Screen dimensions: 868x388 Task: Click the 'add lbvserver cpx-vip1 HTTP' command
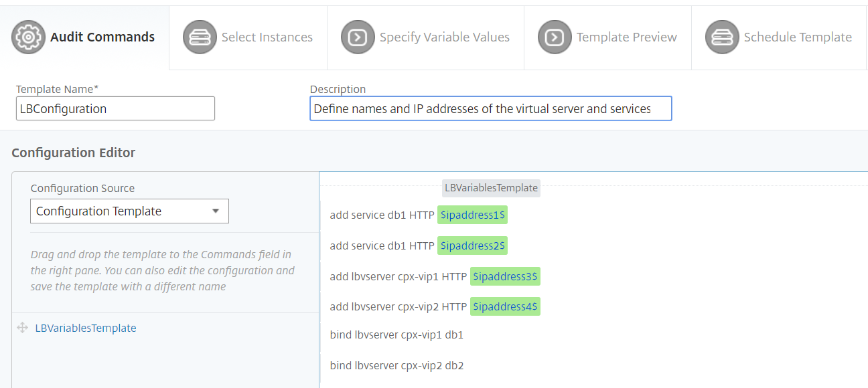click(399, 276)
